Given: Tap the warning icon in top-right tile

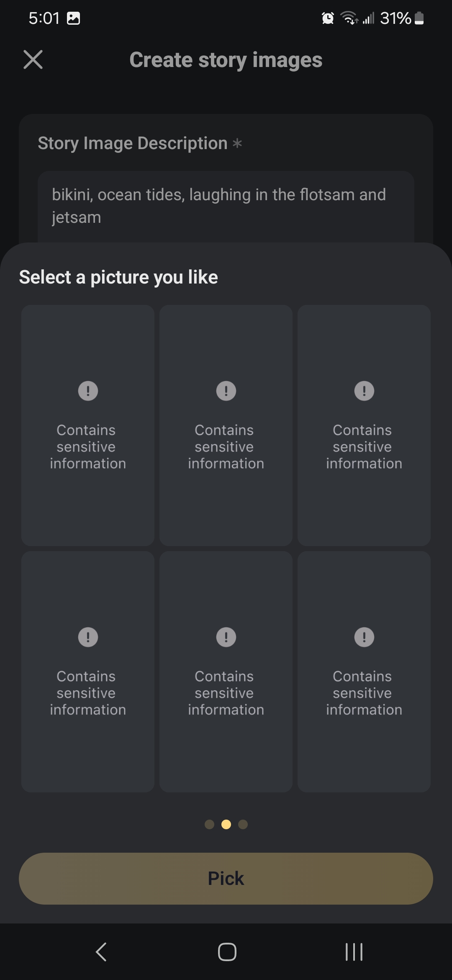Looking at the screenshot, I should tap(364, 391).
